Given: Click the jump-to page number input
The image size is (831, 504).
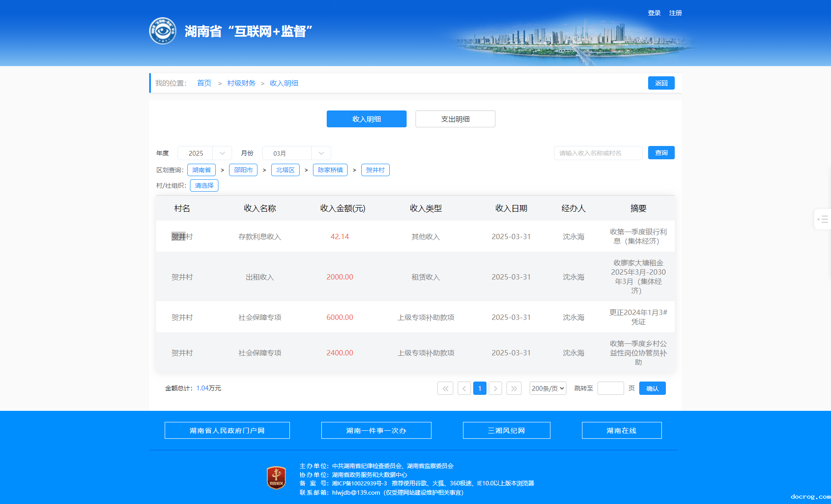Looking at the screenshot, I should click(610, 388).
